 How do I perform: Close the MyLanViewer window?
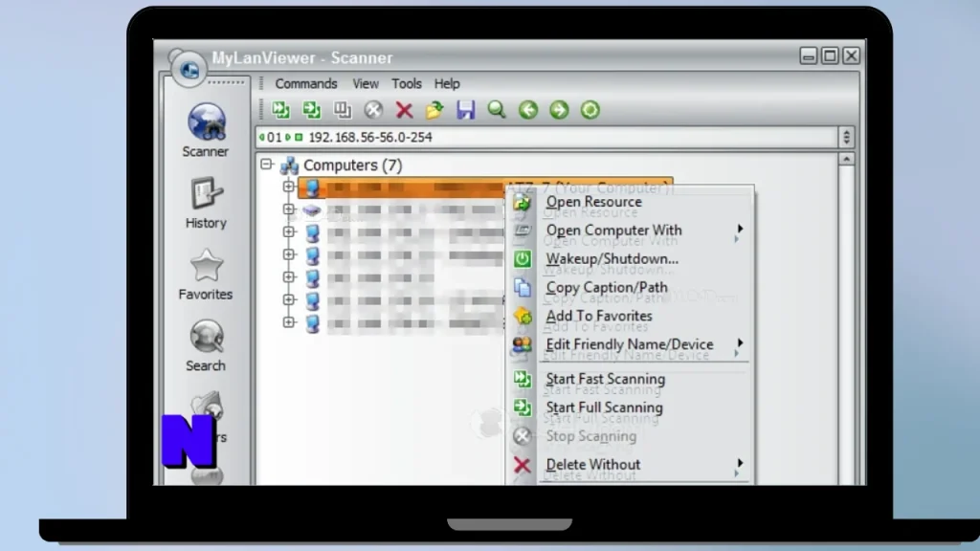pyautogui.click(x=851, y=55)
